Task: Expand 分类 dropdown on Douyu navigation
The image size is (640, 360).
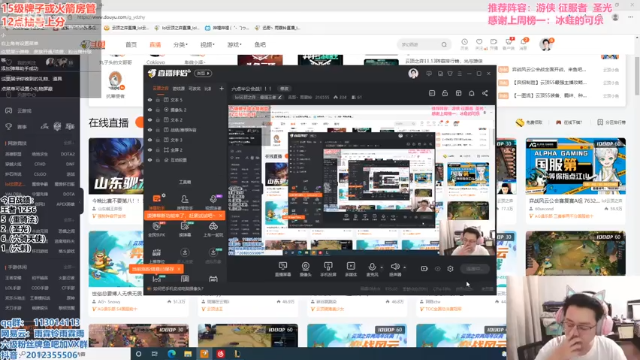Action: (x=180, y=44)
